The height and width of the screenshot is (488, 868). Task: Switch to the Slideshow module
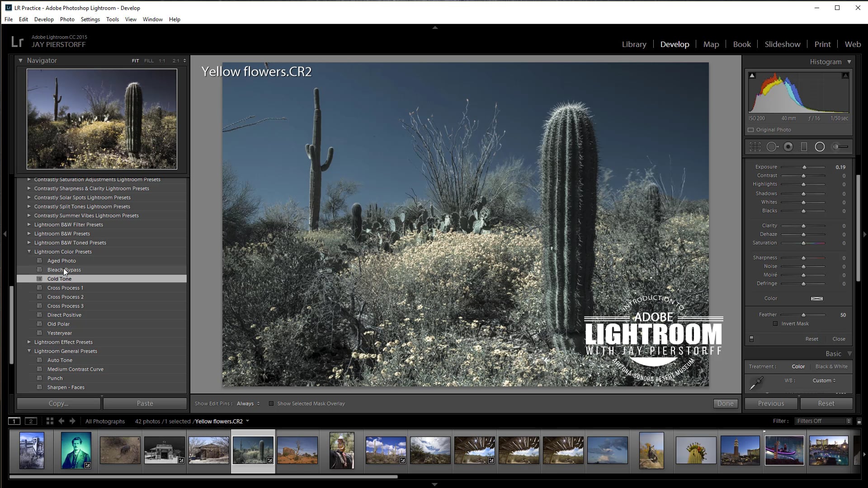[x=783, y=44]
